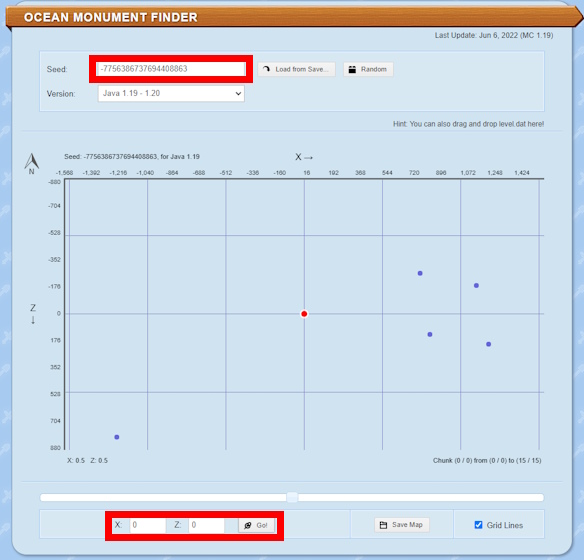
Task: Select the blue monument dot farthest right
Action: coord(489,344)
